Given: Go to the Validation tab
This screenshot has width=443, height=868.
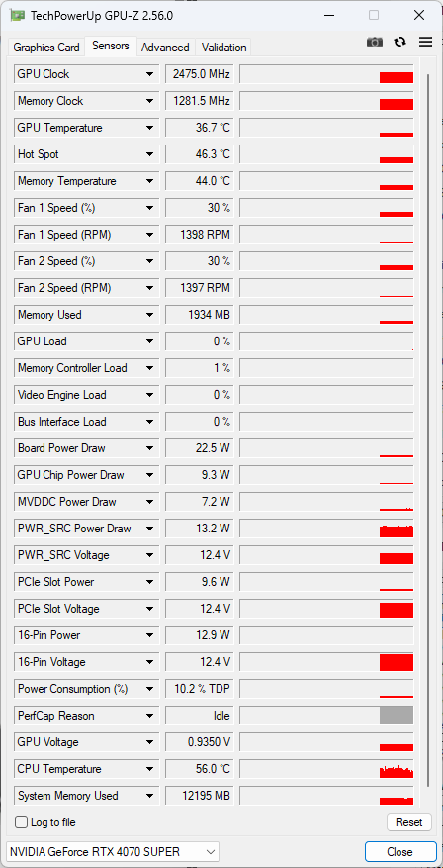Looking at the screenshot, I should [x=224, y=48].
